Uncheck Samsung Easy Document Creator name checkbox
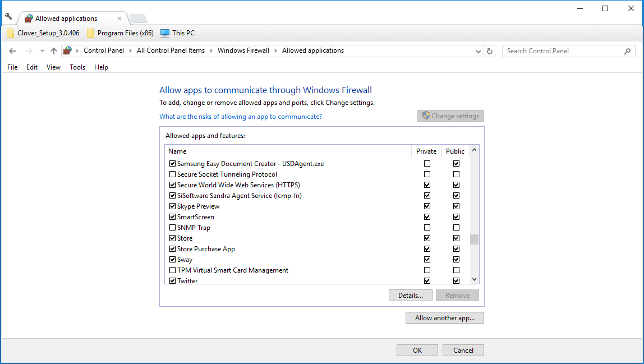 [173, 164]
